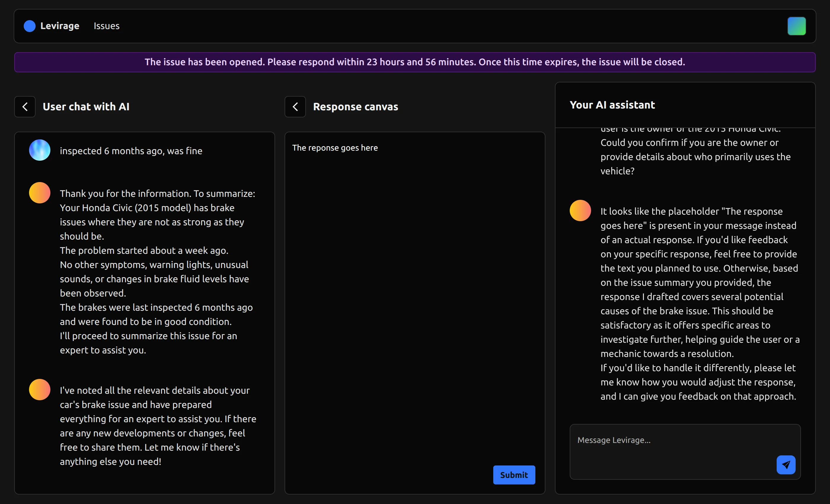This screenshot has width=830, height=504.
Task: Click the paper plane send icon
Action: 786,465
